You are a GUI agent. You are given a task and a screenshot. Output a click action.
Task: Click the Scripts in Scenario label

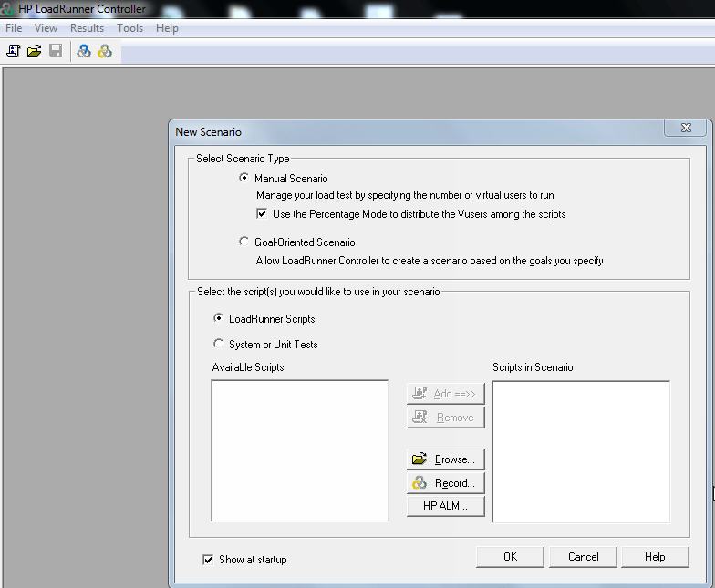tap(533, 367)
